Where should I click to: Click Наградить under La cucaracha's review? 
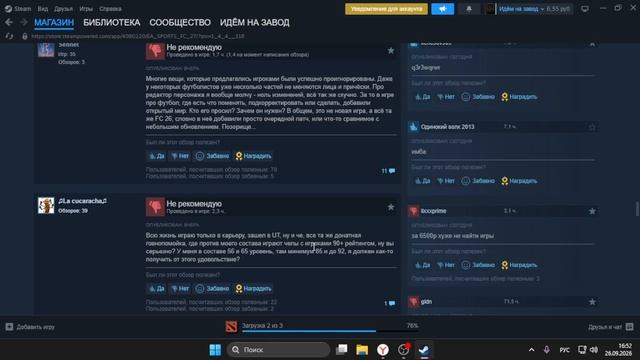(253, 289)
